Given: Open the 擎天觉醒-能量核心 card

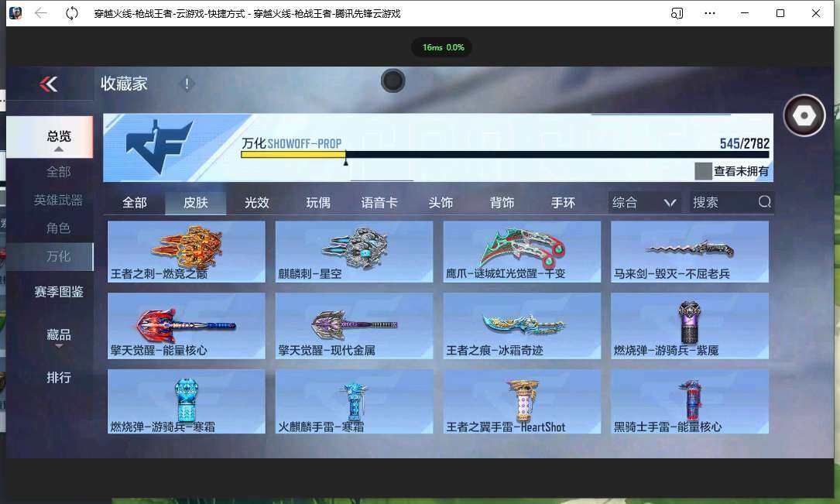Looking at the screenshot, I should [186, 326].
